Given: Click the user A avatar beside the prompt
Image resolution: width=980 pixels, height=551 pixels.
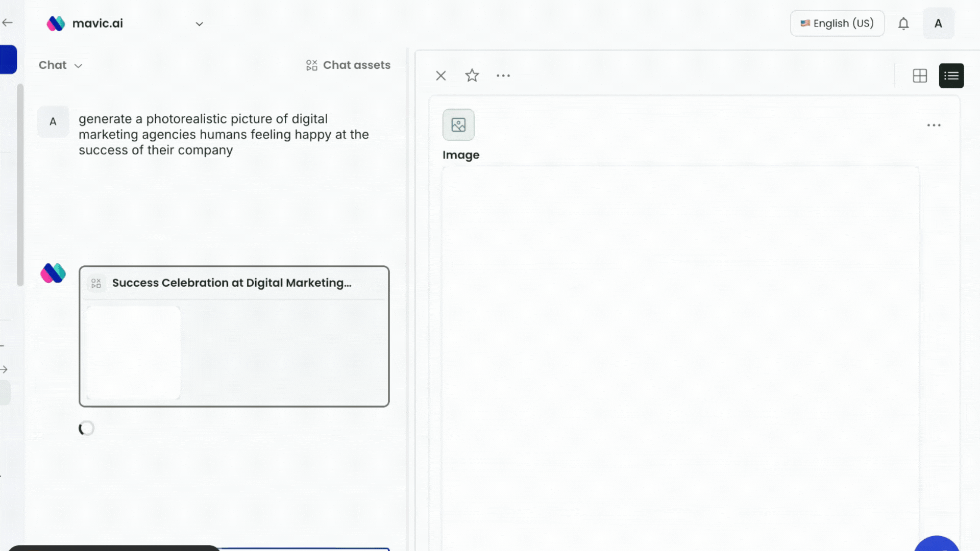Looking at the screenshot, I should (53, 122).
